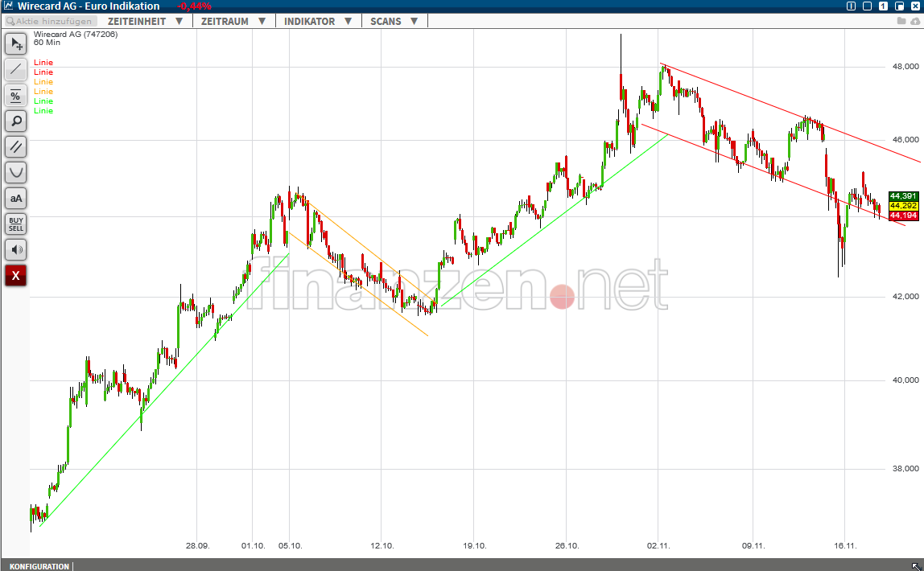Select the trend line drawing tool

point(16,69)
